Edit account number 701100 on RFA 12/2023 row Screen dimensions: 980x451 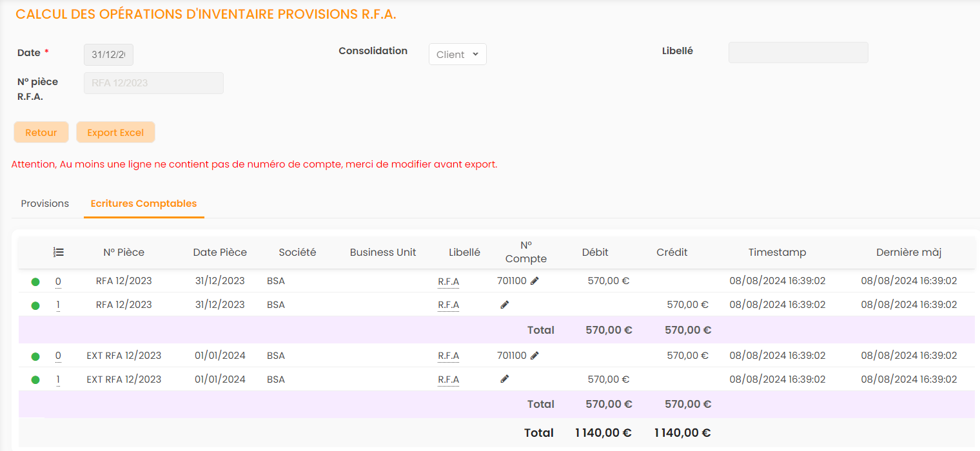(x=534, y=281)
